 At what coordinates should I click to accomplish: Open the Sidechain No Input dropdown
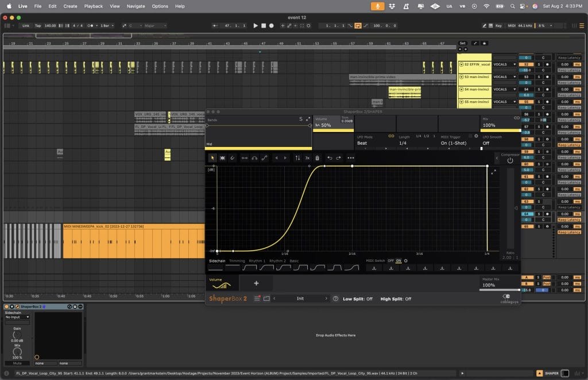point(17,317)
